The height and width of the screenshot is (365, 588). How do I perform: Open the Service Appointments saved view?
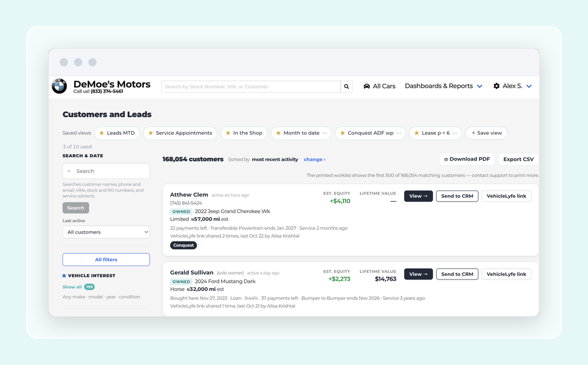[180, 133]
